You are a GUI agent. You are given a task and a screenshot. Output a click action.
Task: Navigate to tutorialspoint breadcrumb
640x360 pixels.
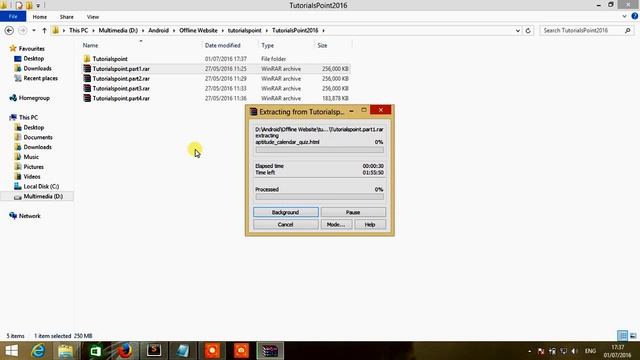pos(244,31)
